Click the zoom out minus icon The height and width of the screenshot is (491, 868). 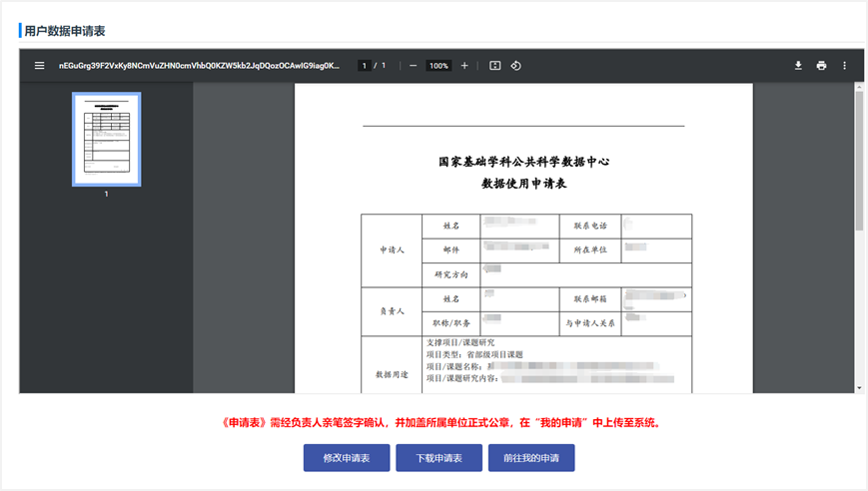pos(414,66)
